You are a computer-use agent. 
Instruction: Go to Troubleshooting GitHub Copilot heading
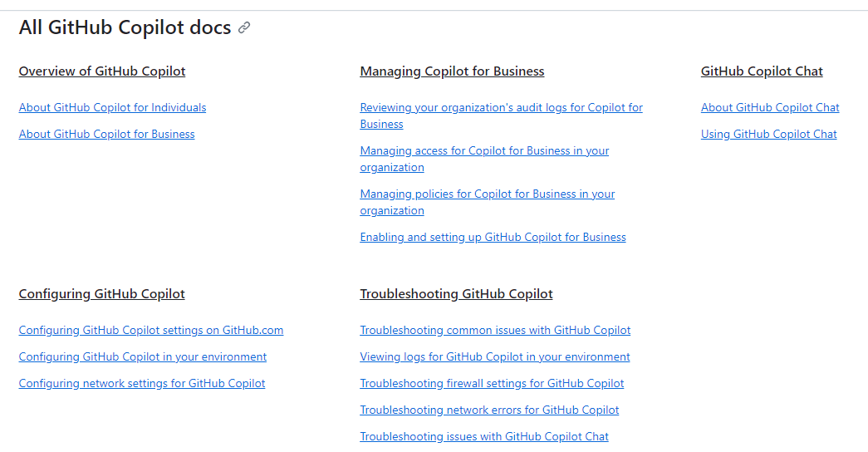tap(456, 294)
